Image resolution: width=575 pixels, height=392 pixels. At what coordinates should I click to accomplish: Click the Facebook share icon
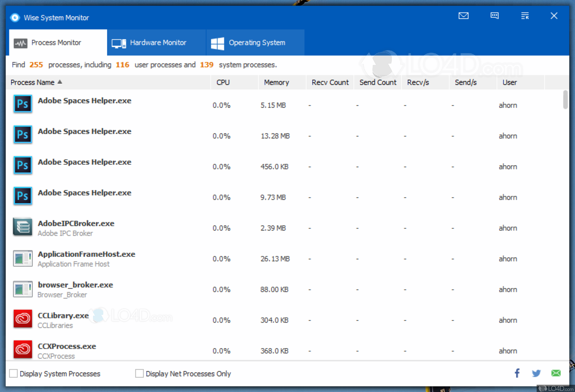click(x=517, y=373)
